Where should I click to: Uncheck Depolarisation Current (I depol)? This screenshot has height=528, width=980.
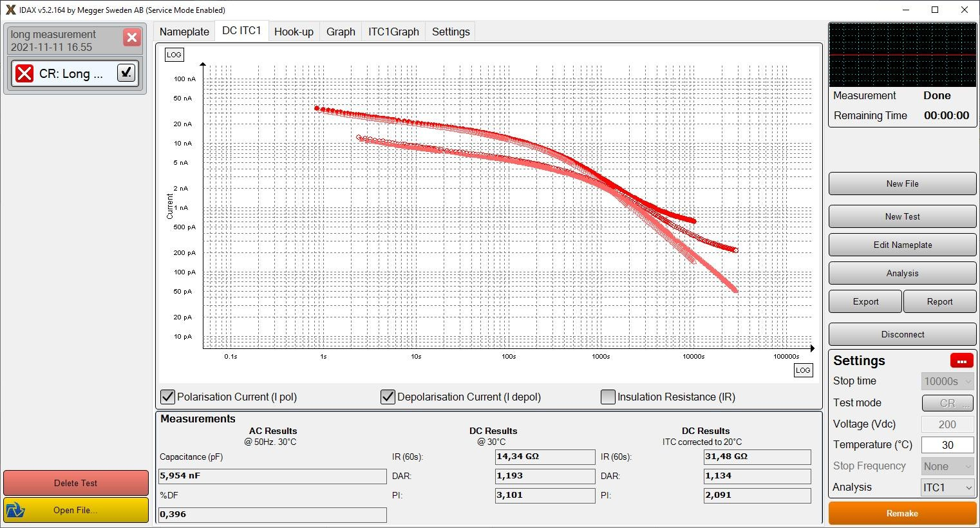click(388, 397)
